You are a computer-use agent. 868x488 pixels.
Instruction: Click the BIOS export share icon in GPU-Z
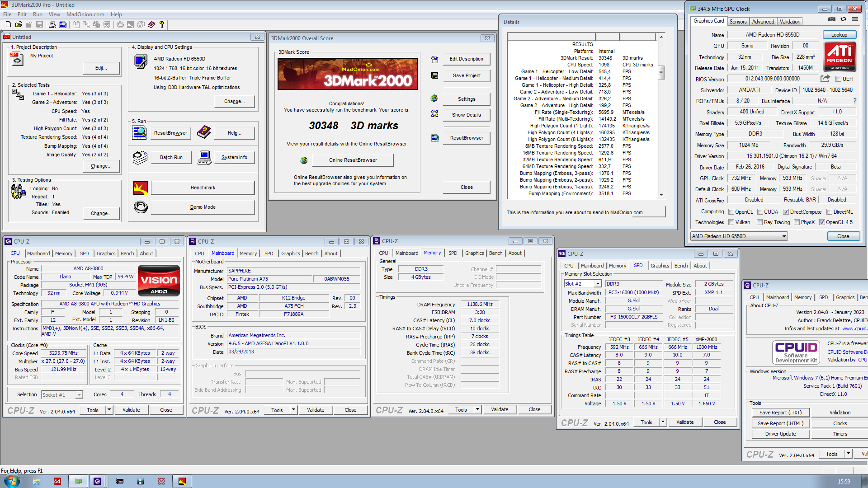[x=825, y=79]
